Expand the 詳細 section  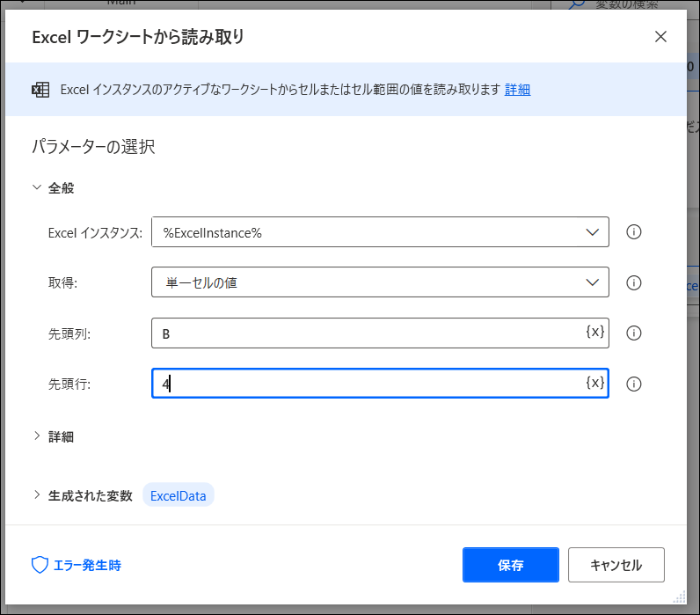[x=37, y=436]
